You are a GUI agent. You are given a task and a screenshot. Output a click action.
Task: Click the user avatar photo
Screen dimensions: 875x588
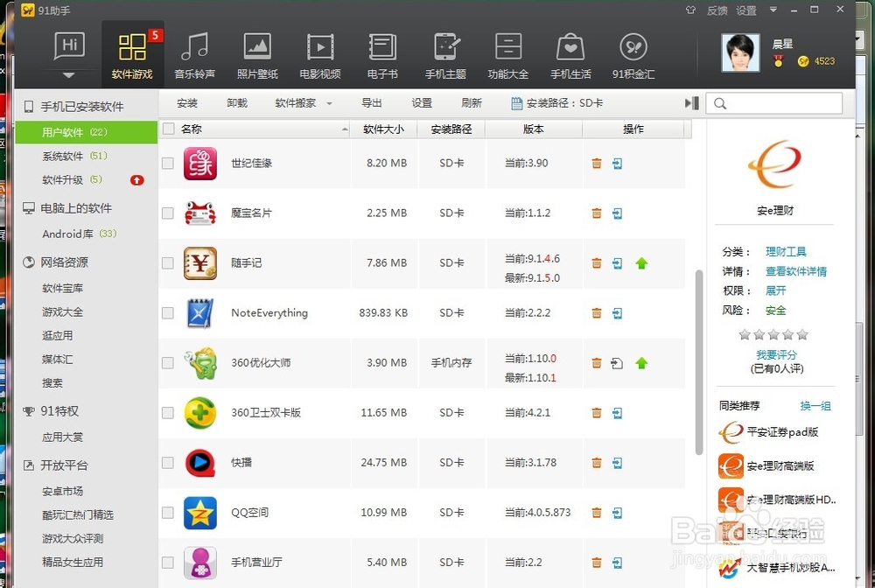click(740, 52)
